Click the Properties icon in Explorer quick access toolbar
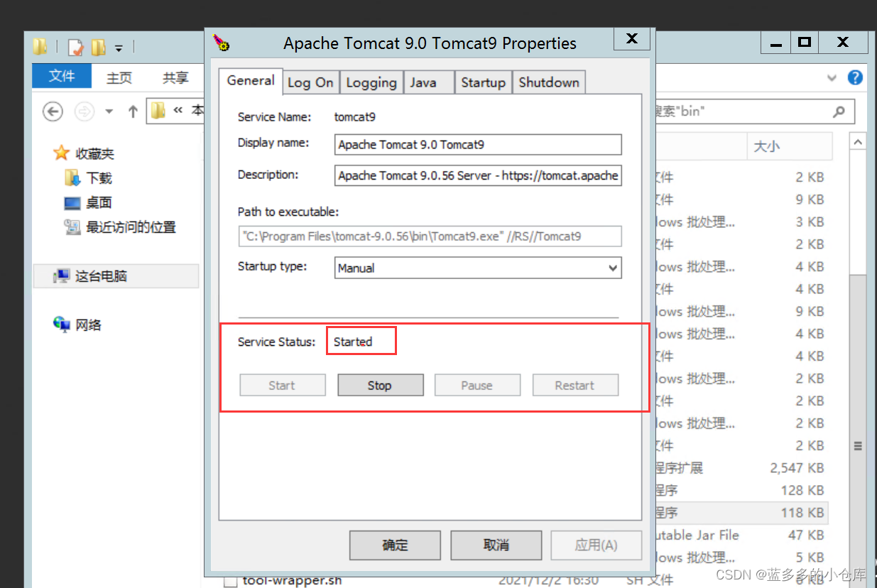 (x=75, y=48)
